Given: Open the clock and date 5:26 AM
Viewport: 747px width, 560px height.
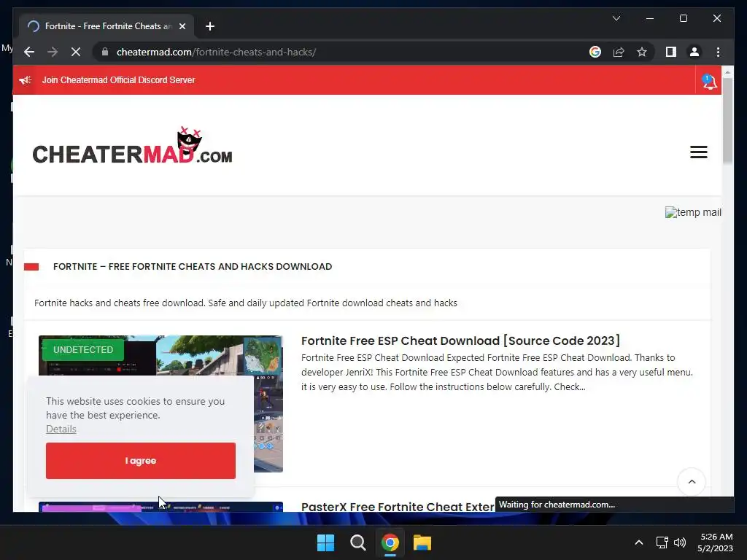Looking at the screenshot, I should [x=715, y=542].
